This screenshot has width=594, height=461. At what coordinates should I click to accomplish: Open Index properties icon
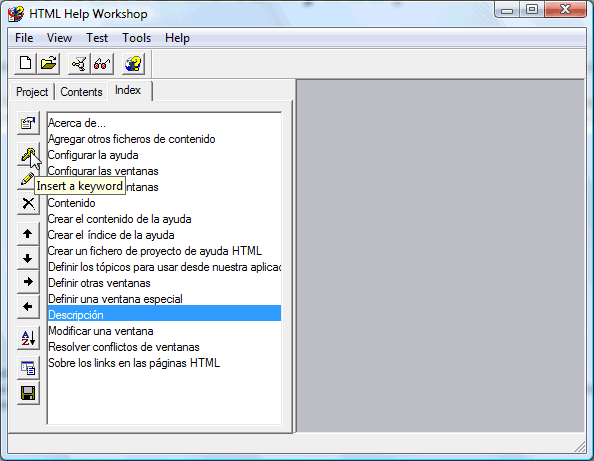click(x=28, y=123)
